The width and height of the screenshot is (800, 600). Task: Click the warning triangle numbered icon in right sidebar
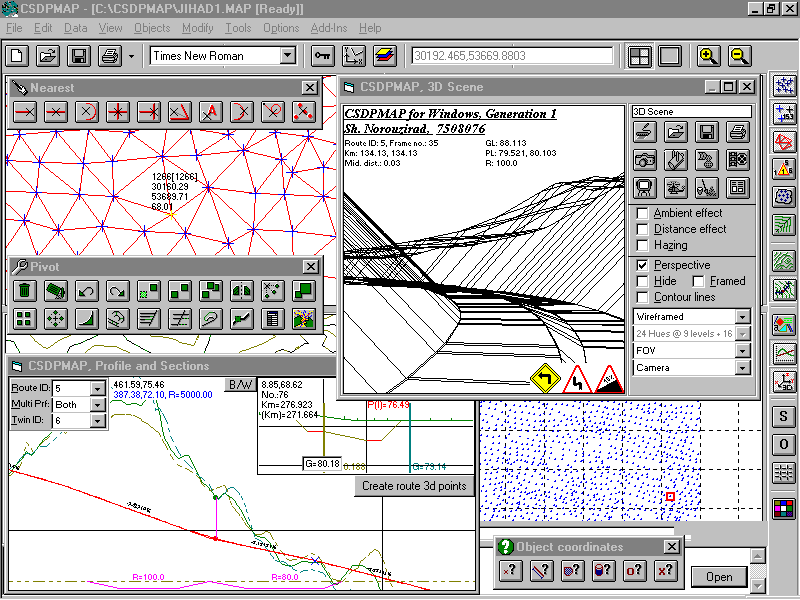click(784, 169)
